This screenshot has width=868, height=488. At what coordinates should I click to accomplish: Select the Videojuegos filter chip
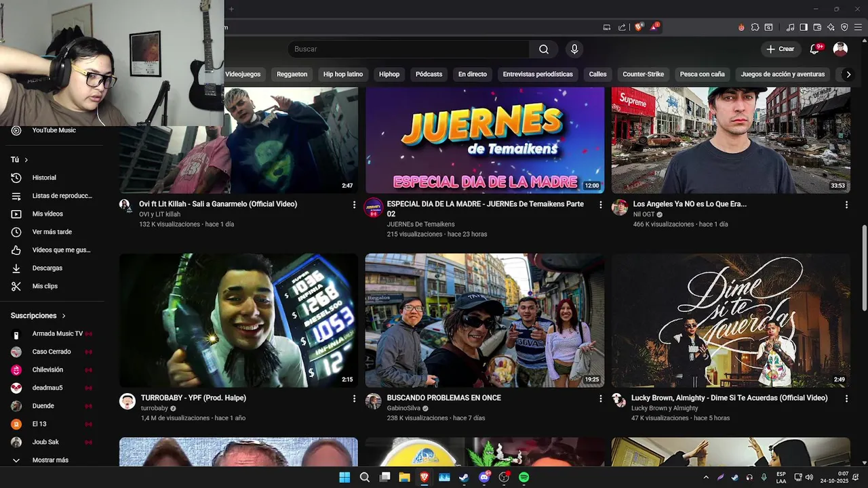[x=243, y=74]
